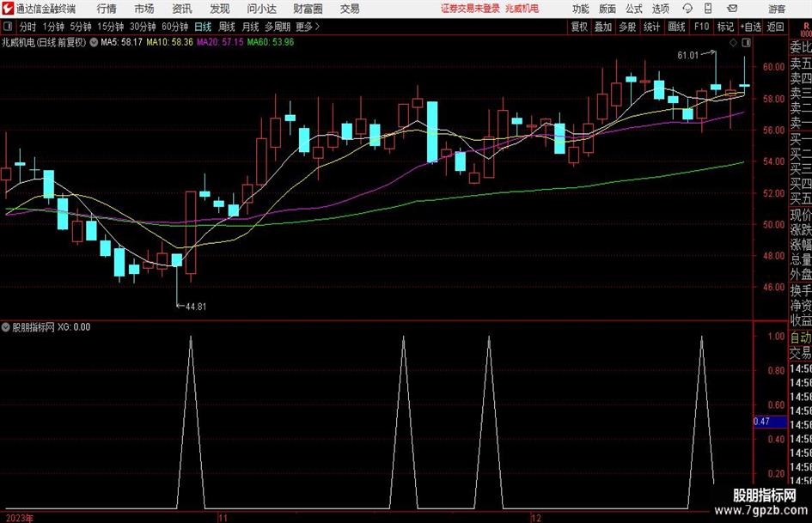
Task: Click the 统计 statistics button
Action: [x=651, y=27]
